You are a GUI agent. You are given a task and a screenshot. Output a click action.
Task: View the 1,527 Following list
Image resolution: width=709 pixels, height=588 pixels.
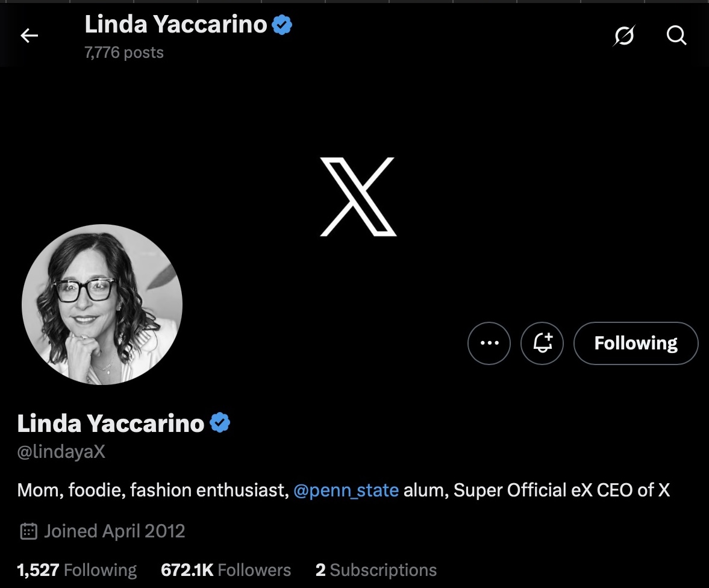coord(77,569)
